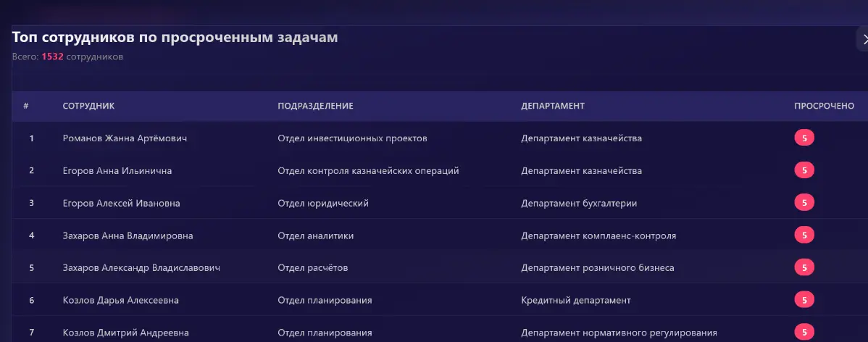Viewport: 868px width, 342px height.
Task: Click Департамент нормативного регулирования cell
Action: coord(619,333)
